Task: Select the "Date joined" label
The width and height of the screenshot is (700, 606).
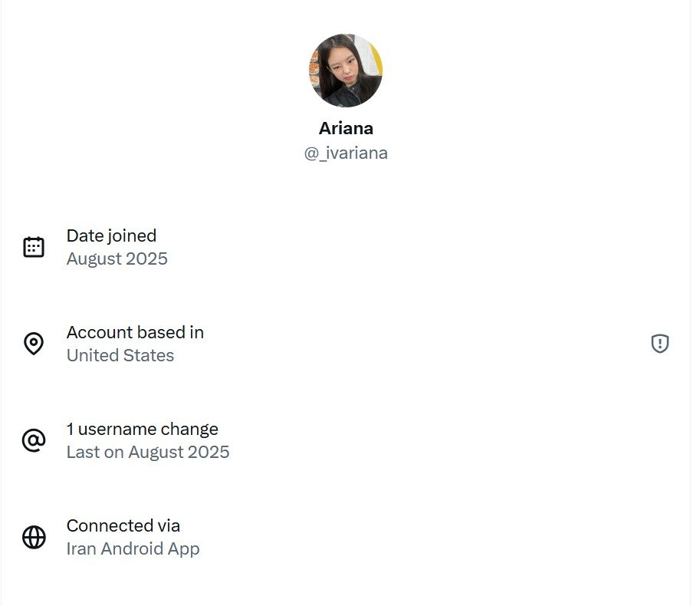Action: (x=111, y=235)
